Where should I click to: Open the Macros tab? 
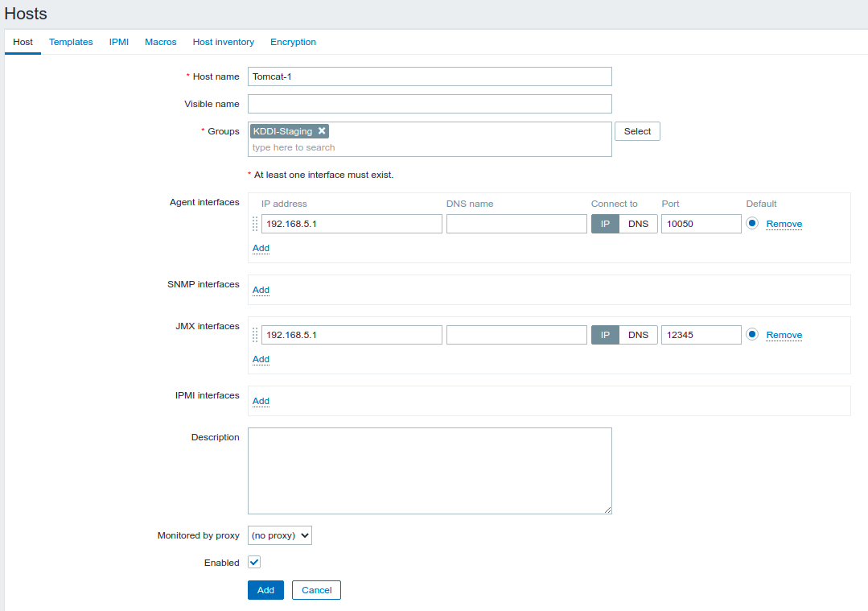[160, 42]
